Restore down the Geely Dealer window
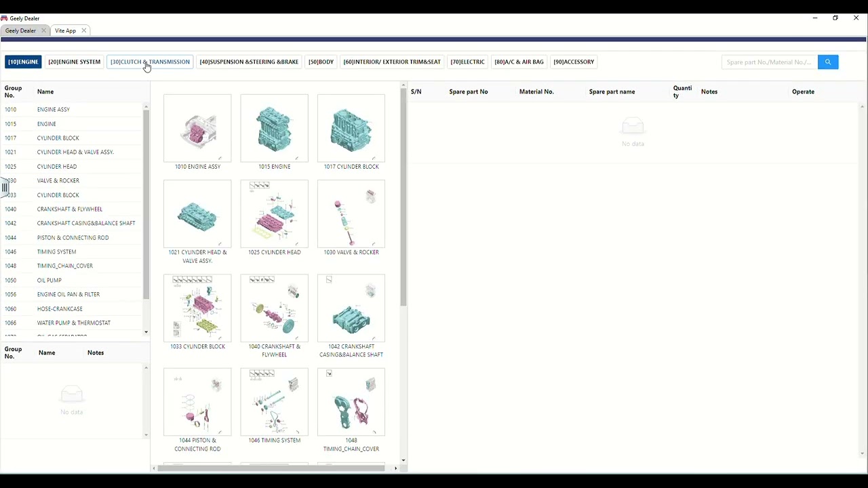 tap(835, 18)
